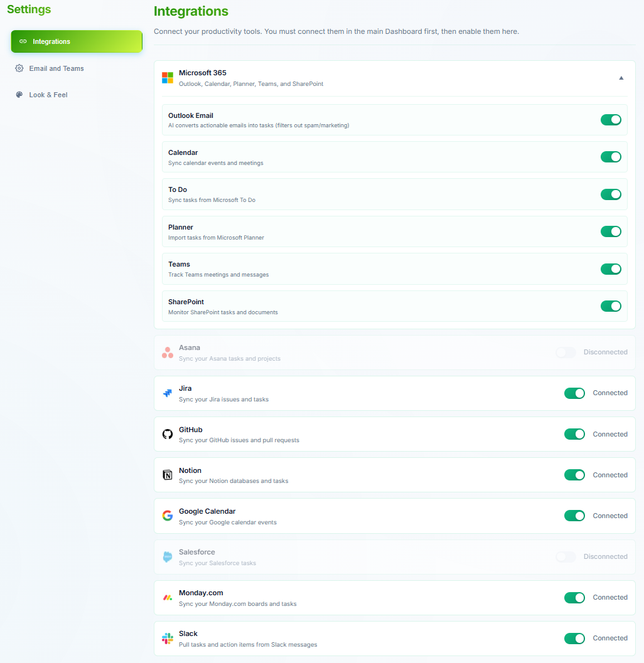This screenshot has width=644, height=663.
Task: Click the Microsoft 365 logo icon
Action: coord(168,78)
